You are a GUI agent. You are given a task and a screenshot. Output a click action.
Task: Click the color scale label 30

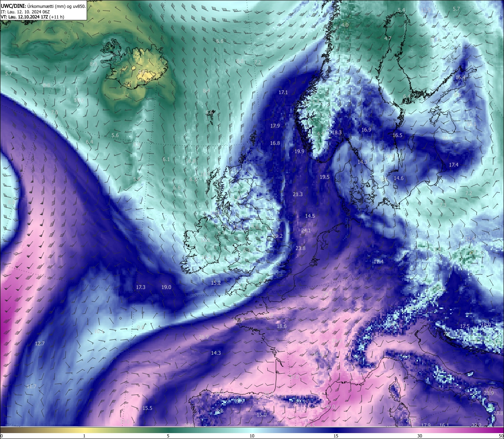tap(420, 436)
